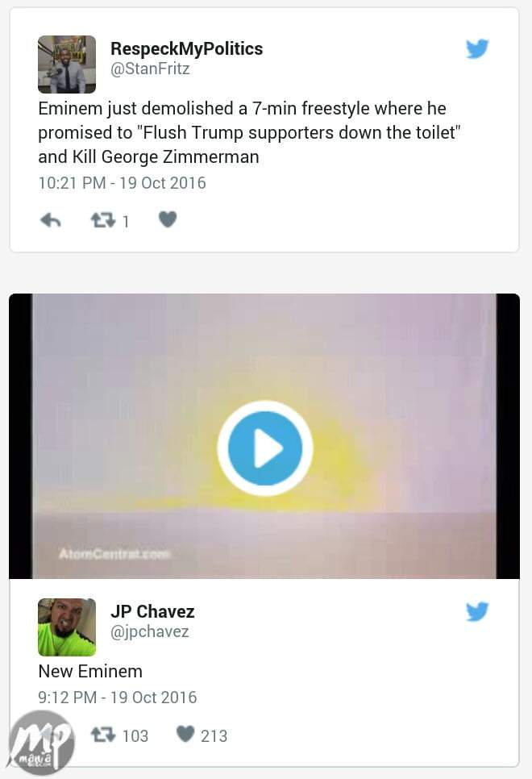Click the AtomCentral.com watermark in the video

pos(114,553)
